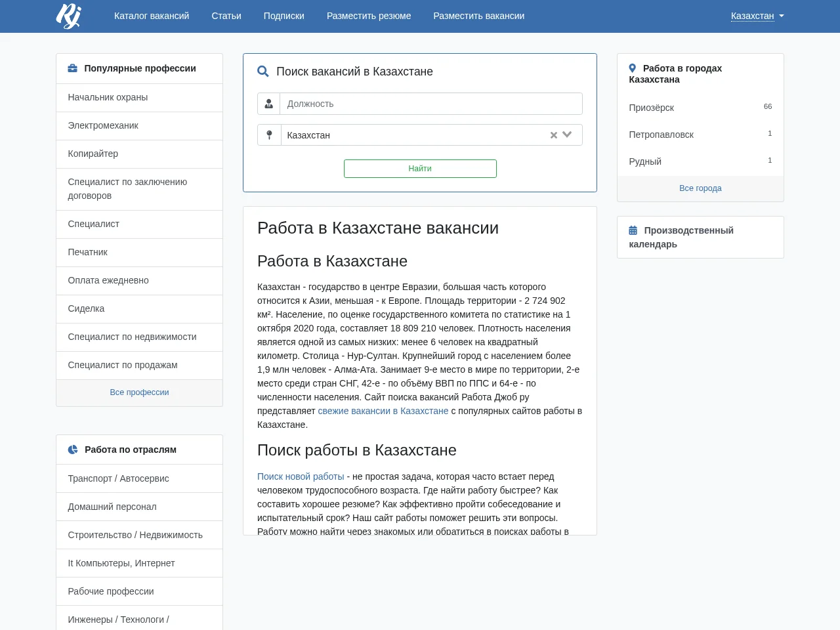Select Начальник охраны profession

(x=139, y=97)
